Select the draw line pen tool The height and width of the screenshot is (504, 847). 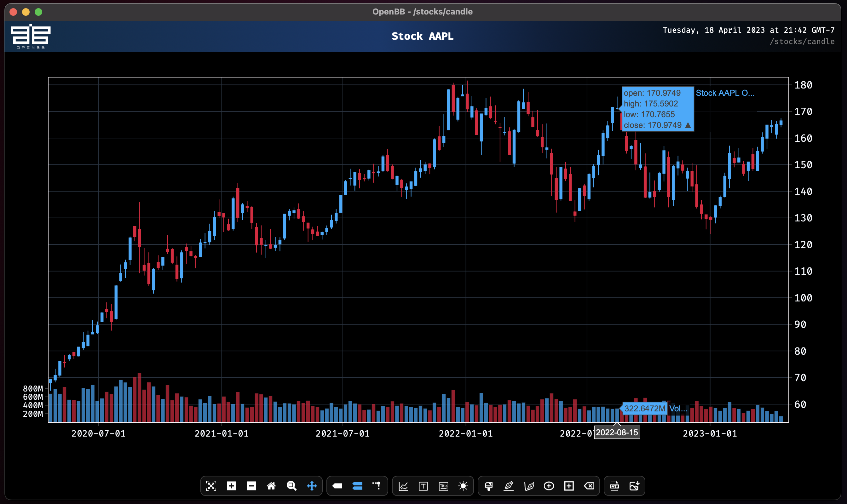click(509, 486)
